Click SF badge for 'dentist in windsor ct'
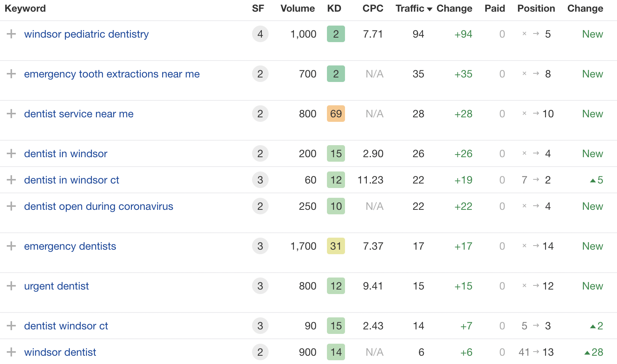617x364 pixels. click(x=260, y=180)
